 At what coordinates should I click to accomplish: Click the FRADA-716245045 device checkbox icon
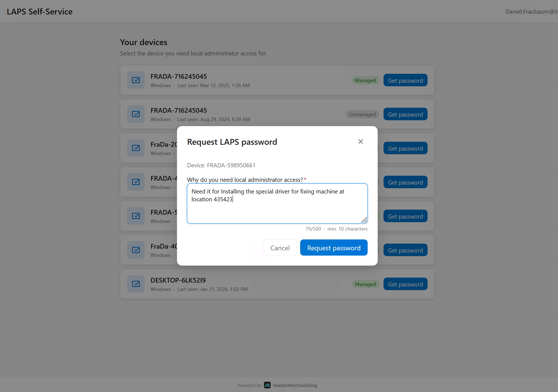[136, 80]
